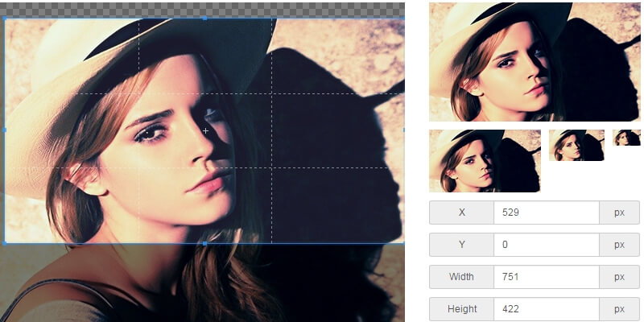Click the top-left corner crop handle
This screenshot has width=644, height=322.
[x=5, y=18]
